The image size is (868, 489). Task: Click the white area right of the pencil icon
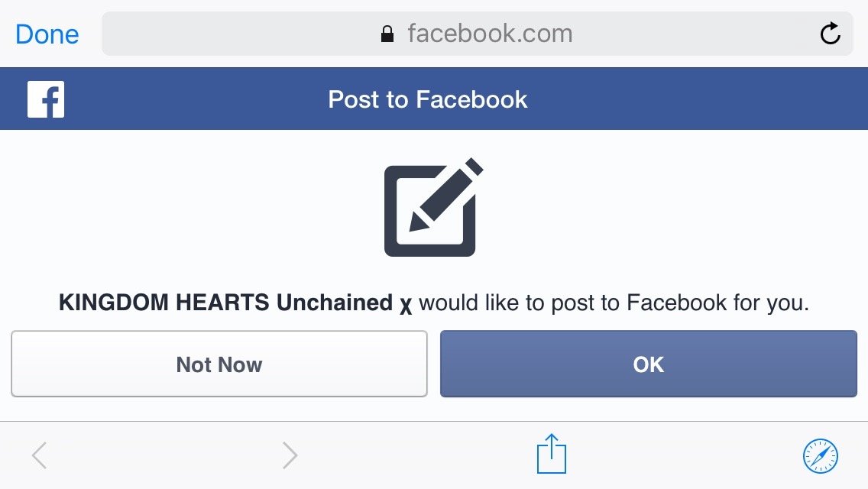(x=649, y=207)
